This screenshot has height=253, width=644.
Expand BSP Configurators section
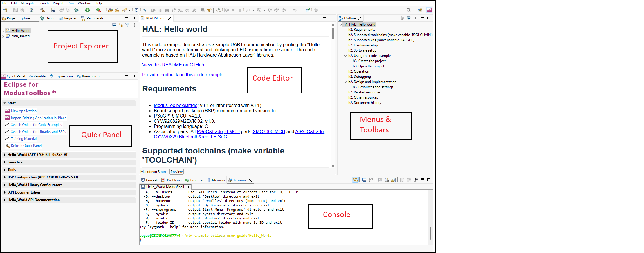pyautogui.click(x=5, y=177)
